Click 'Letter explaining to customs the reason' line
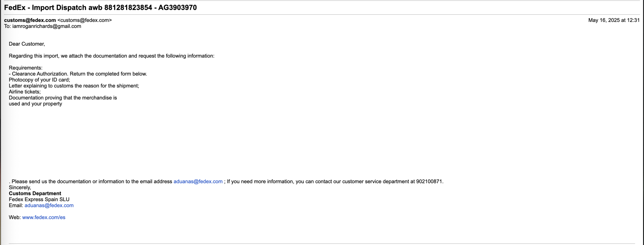The width and height of the screenshot is (644, 245). pos(74,86)
